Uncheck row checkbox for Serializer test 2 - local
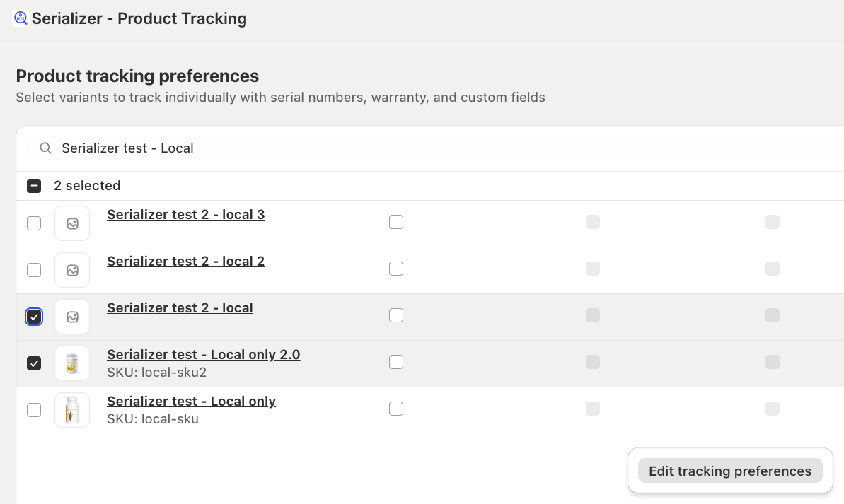 click(34, 317)
